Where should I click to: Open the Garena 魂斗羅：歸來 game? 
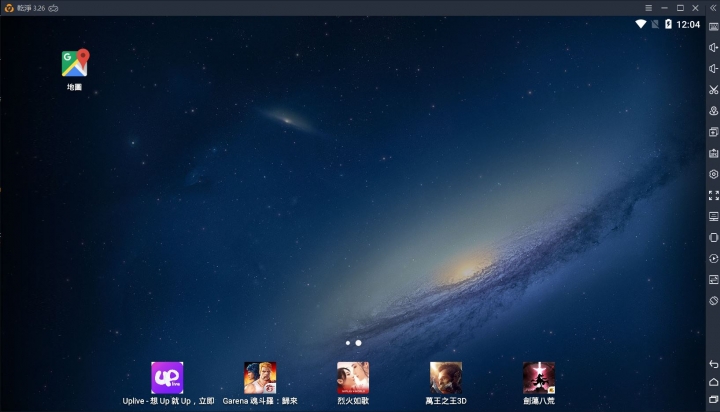260,378
